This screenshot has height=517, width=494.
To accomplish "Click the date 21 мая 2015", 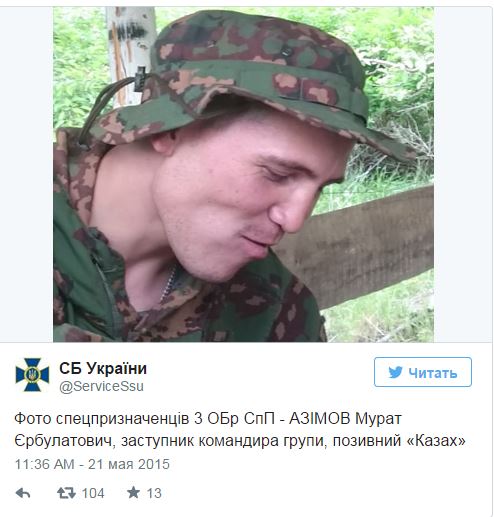I will (x=129, y=464).
